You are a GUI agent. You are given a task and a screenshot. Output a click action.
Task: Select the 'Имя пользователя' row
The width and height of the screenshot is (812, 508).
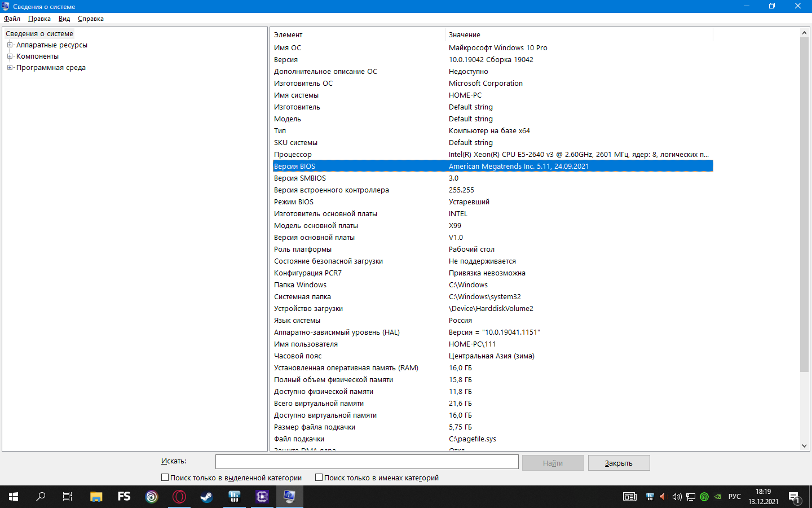tap(493, 344)
